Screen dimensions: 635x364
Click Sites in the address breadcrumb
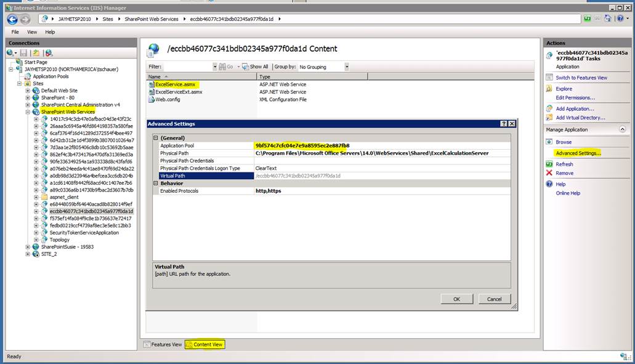point(108,19)
